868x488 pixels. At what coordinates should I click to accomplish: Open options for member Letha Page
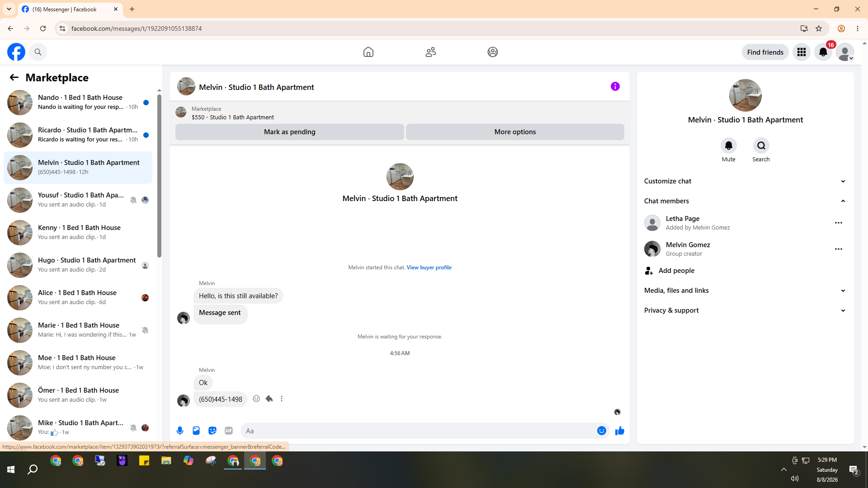839,223
